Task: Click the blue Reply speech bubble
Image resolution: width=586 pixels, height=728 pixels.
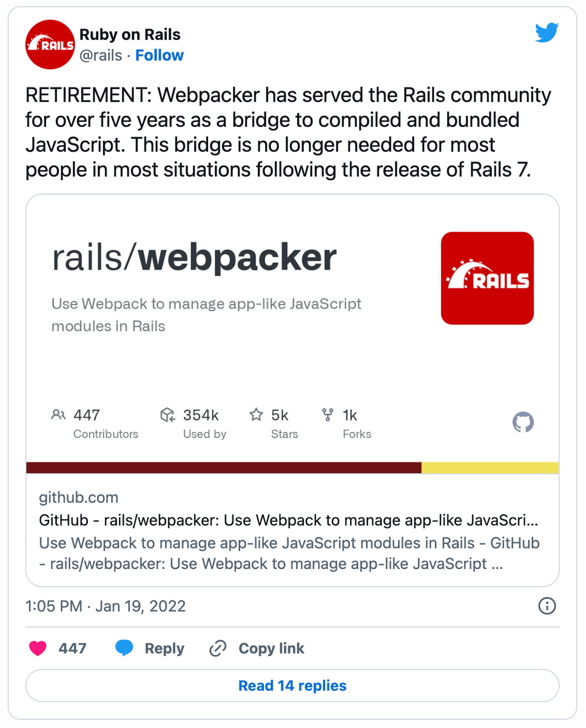Action: 124,648
